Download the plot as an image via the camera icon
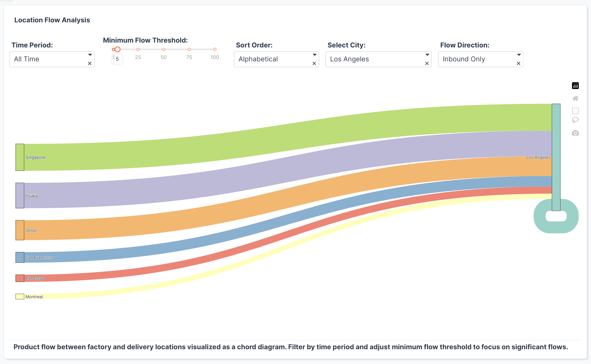This screenshot has height=364, width=591. point(575,133)
